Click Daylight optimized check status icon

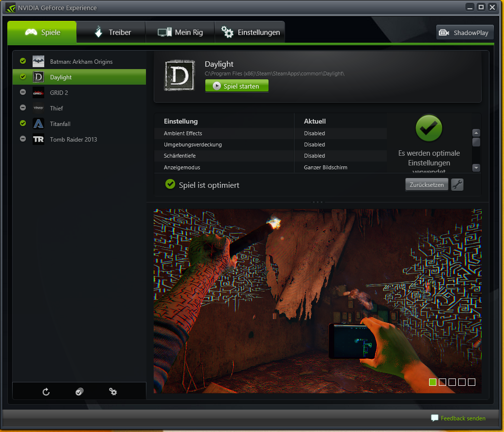point(23,76)
